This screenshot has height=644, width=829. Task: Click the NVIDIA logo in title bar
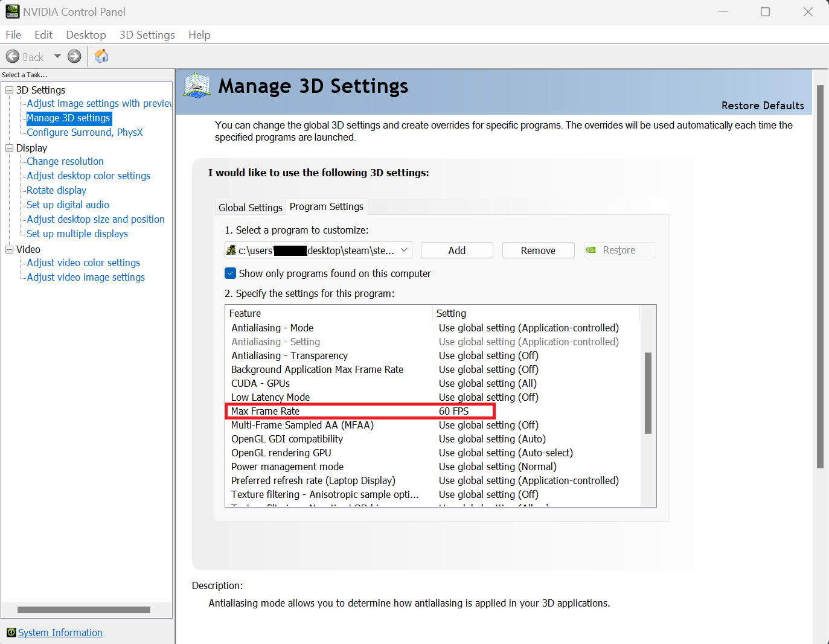click(x=12, y=11)
